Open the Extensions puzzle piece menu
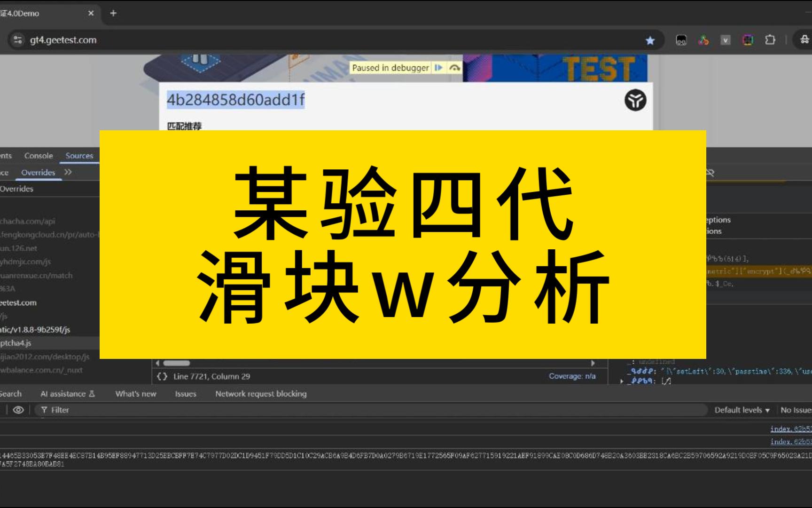812x508 pixels. (x=770, y=40)
